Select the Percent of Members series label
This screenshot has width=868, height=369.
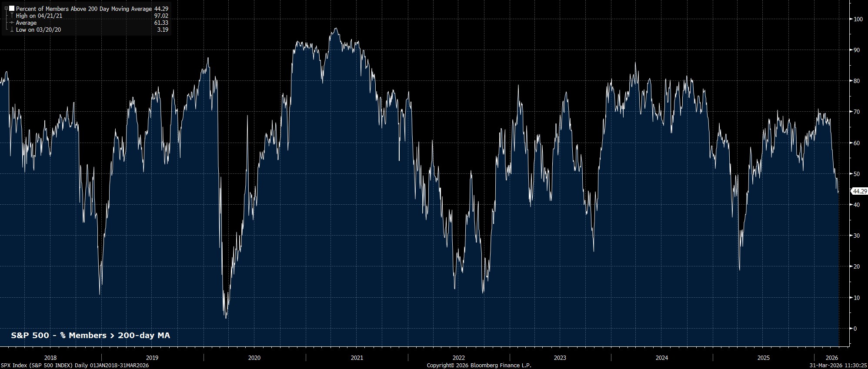click(83, 9)
